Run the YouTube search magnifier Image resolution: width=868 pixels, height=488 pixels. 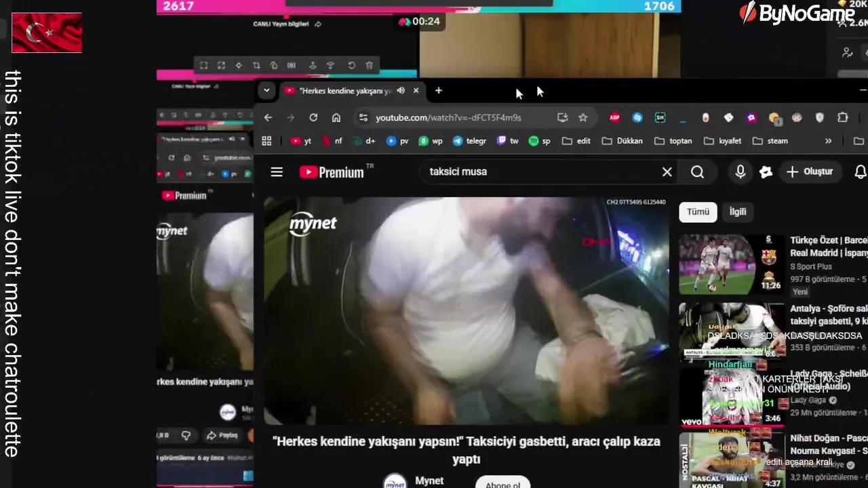coord(698,172)
